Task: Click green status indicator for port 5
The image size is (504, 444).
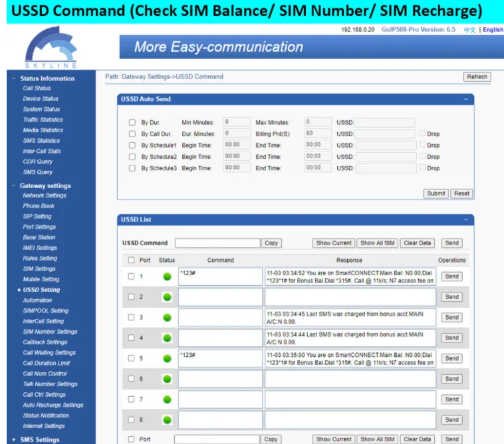Action: click(167, 358)
